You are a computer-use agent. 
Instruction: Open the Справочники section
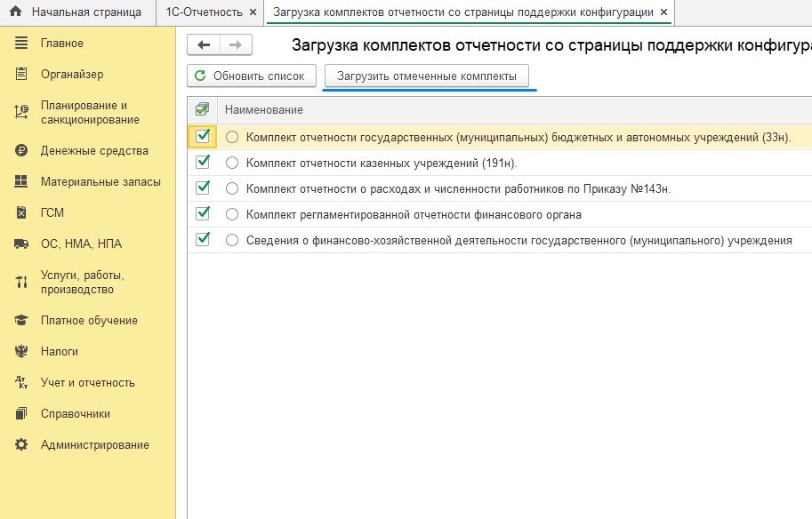pyautogui.click(x=75, y=413)
